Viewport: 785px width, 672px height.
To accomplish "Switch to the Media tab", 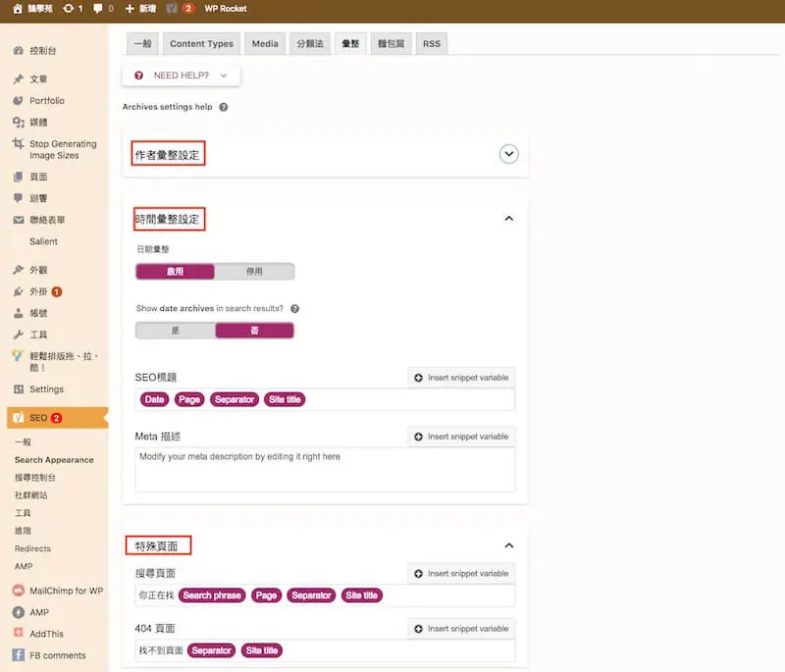I will (x=265, y=43).
